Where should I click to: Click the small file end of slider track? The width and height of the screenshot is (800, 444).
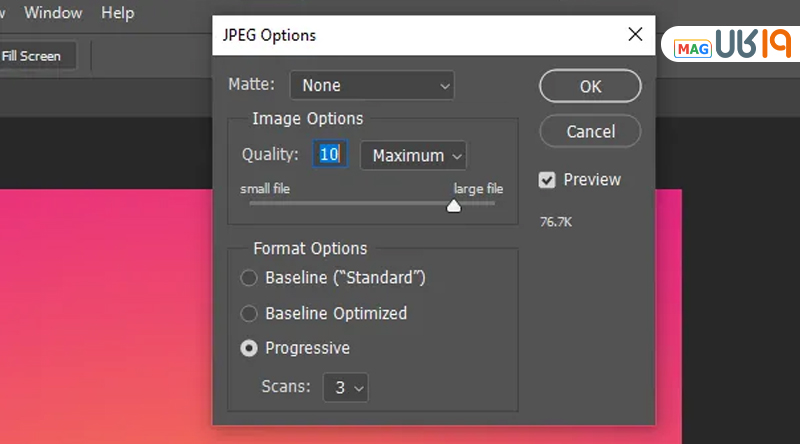coord(253,203)
